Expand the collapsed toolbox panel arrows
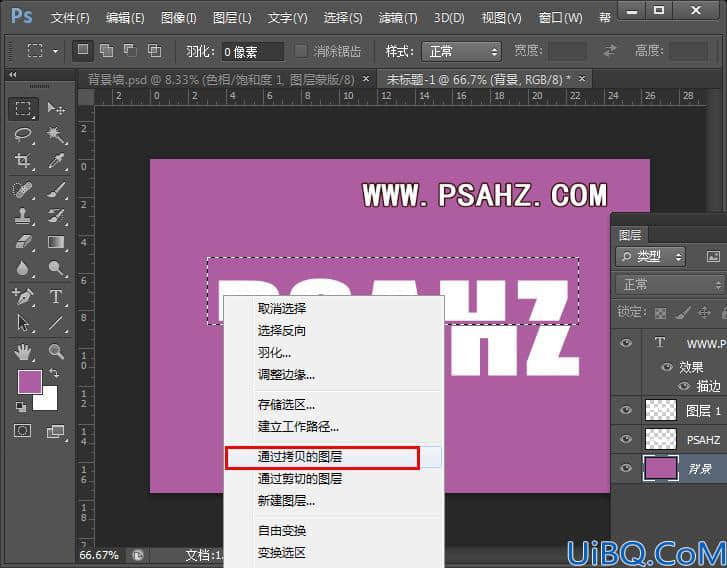727x568 pixels. pyautogui.click(x=13, y=75)
